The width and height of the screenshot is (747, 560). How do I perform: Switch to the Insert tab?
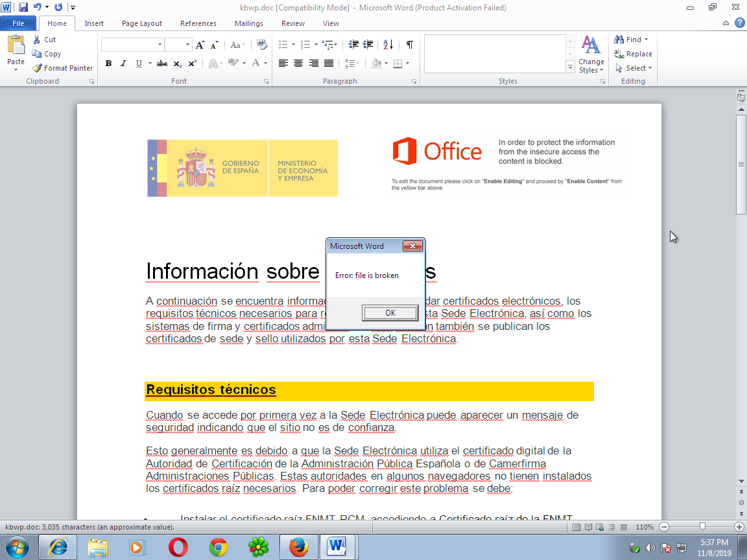(94, 23)
